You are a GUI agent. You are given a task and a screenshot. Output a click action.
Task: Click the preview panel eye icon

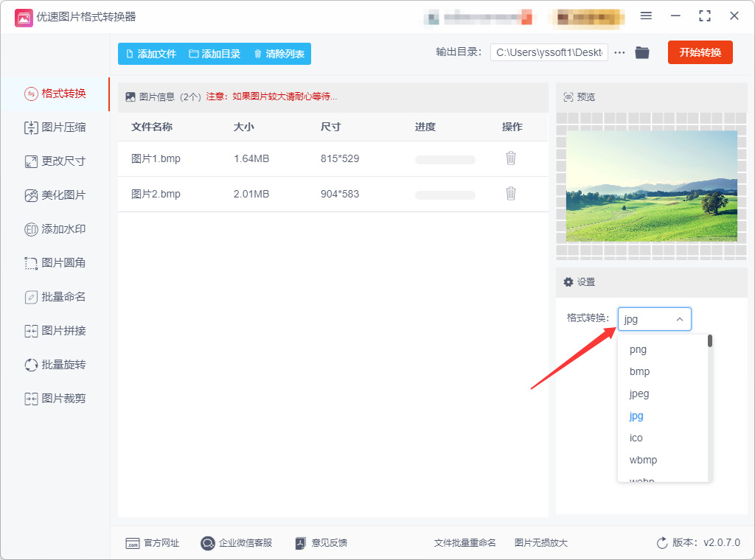point(568,97)
